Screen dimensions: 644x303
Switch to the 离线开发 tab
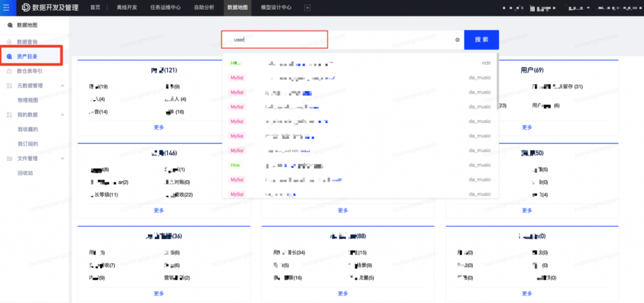click(x=126, y=8)
